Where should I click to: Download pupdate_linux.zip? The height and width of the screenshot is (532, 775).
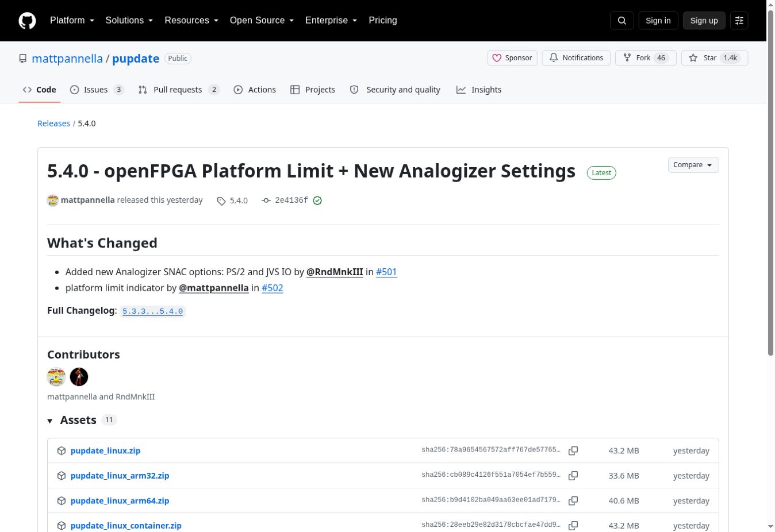(x=105, y=451)
